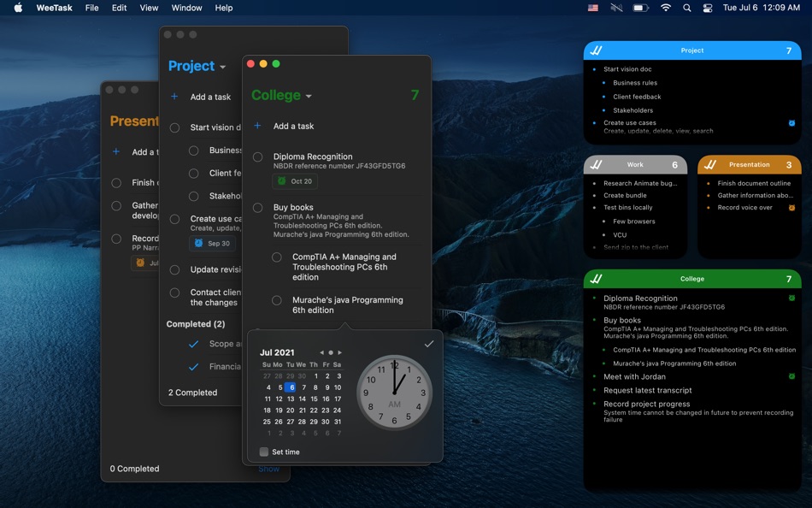The image size is (812, 508).
Task: Click WeeTask logo in College widget header
Action: point(597,278)
